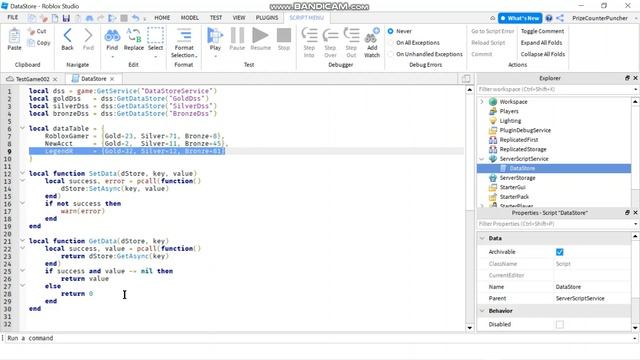Switch to the TEST ribbon tab

(x=216, y=18)
